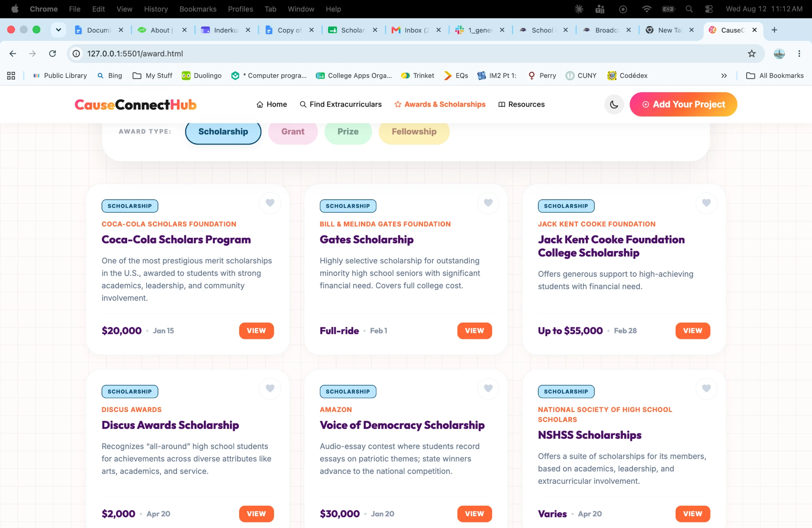Favorite the Coca-Cola Scholars Program heart icon
The image size is (812, 528).
click(x=270, y=203)
